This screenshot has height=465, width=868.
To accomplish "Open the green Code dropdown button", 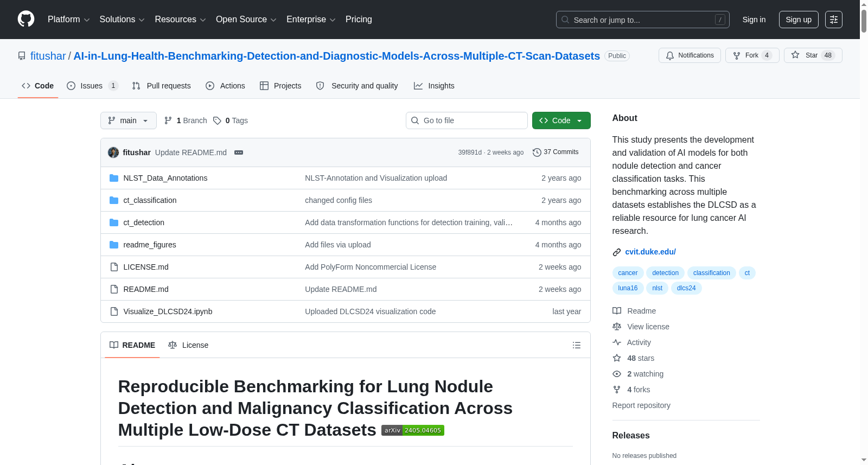I will 561,120.
